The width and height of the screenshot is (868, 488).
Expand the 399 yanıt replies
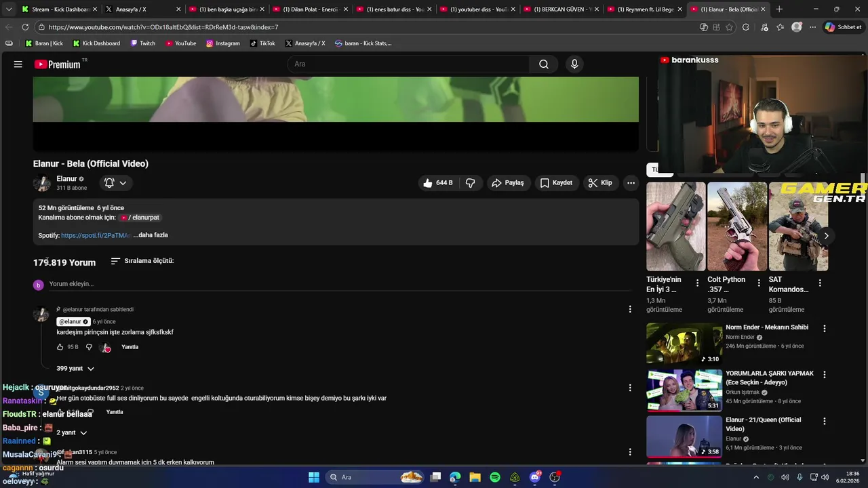pos(75,369)
